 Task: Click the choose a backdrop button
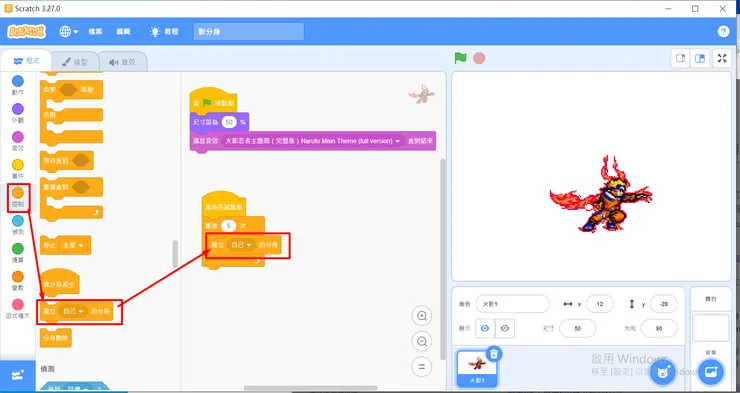tap(710, 372)
